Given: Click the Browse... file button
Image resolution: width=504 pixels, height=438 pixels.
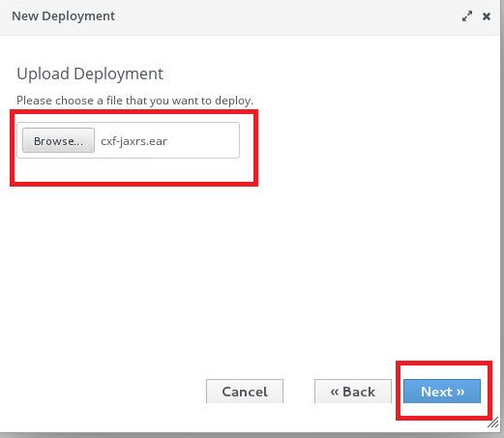Looking at the screenshot, I should 58,140.
